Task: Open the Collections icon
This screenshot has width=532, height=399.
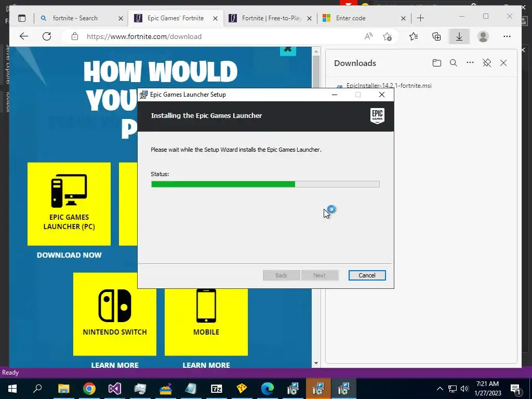Action: (436, 36)
